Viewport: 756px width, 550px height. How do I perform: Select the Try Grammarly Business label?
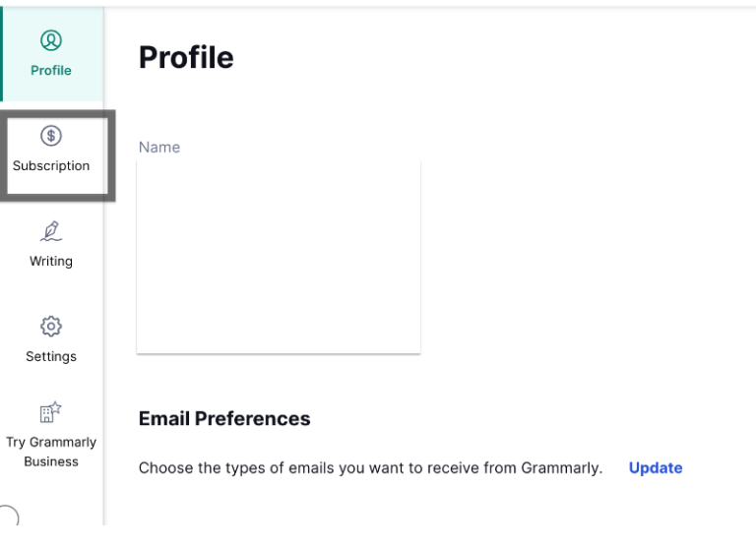click(51, 443)
